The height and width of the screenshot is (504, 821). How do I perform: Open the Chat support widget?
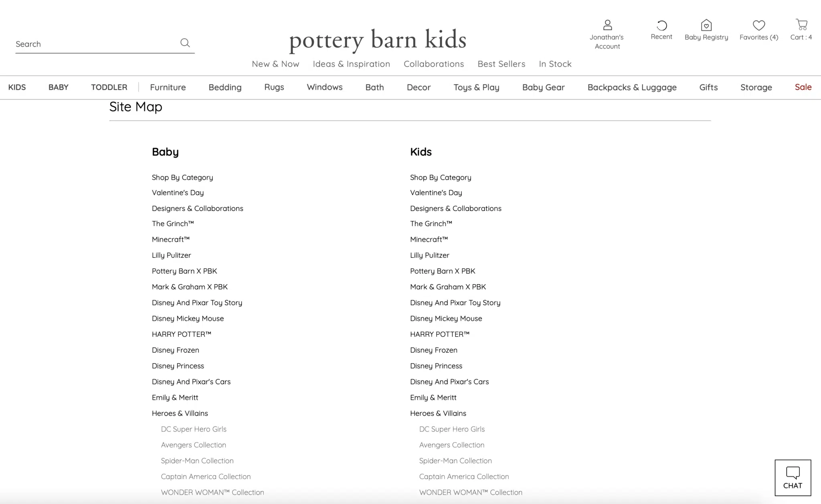tap(793, 478)
